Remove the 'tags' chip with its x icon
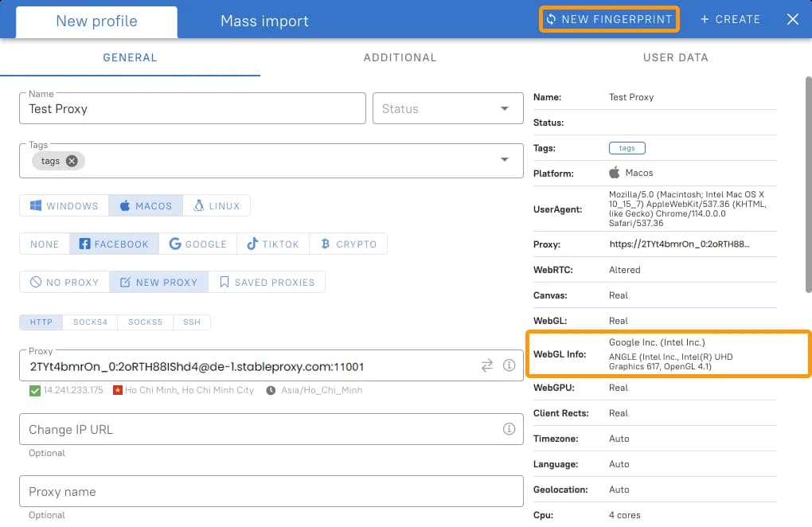Screen dimensions: 812x527 pos(72,161)
